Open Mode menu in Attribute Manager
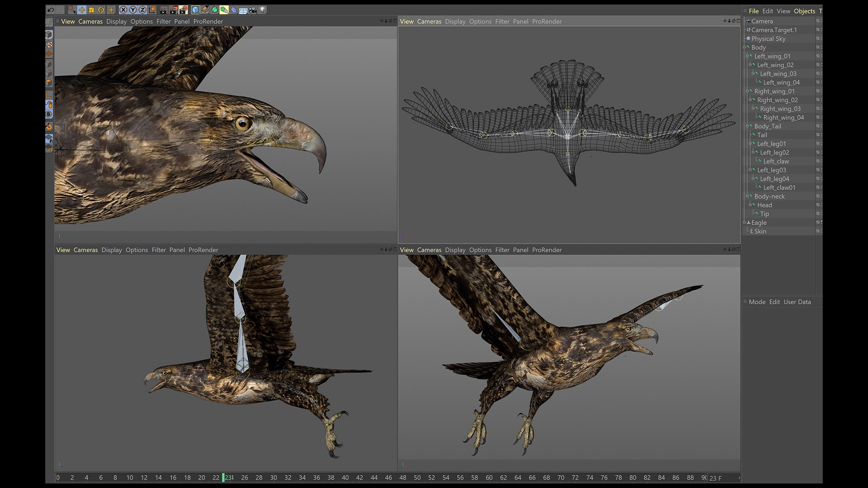The height and width of the screenshot is (488, 868). point(757,302)
